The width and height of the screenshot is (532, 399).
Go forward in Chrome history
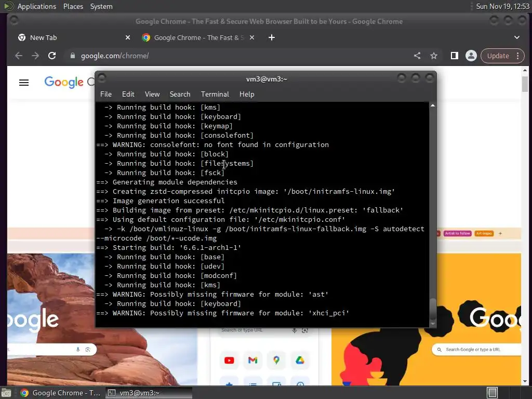coord(35,56)
